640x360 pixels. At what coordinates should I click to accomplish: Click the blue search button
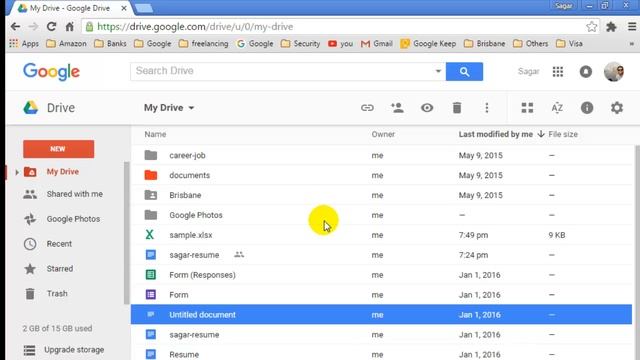[464, 71]
